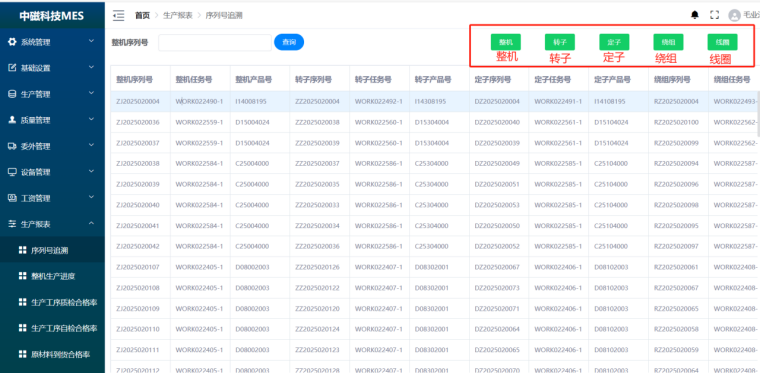
Task: Click the 系统管理 menu label
Action: click(x=35, y=42)
